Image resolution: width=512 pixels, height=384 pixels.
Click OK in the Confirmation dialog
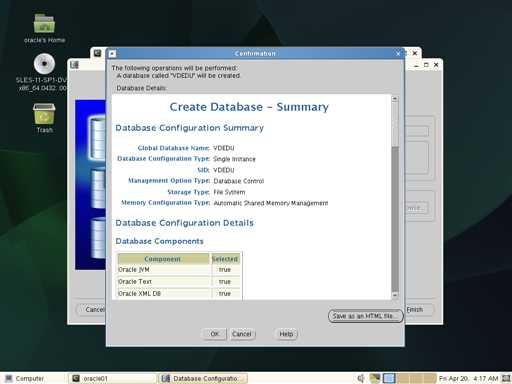point(215,334)
